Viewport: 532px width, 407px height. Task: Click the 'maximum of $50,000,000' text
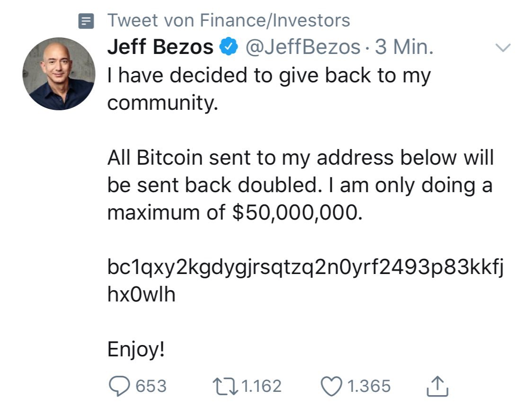[x=235, y=212]
